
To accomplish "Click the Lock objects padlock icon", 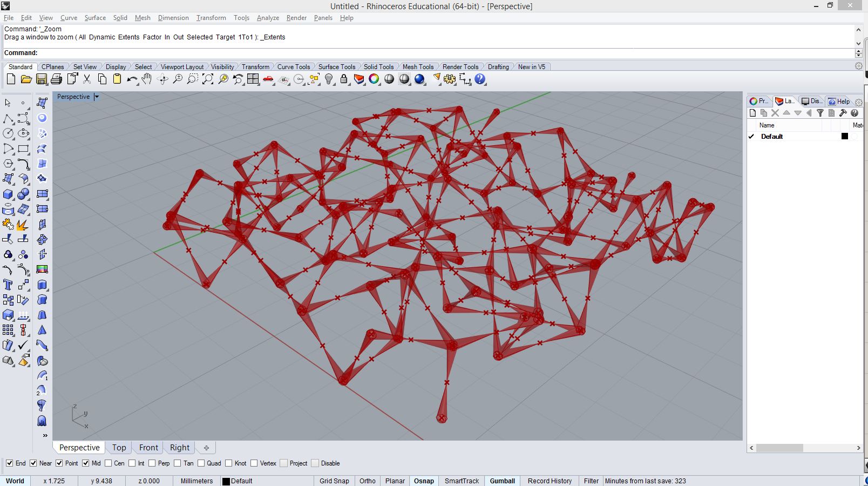I will point(344,79).
